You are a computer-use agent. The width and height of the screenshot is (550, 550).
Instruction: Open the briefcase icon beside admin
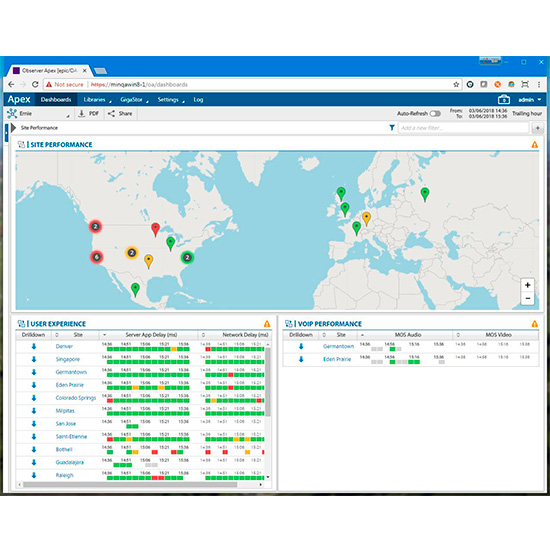tap(504, 100)
